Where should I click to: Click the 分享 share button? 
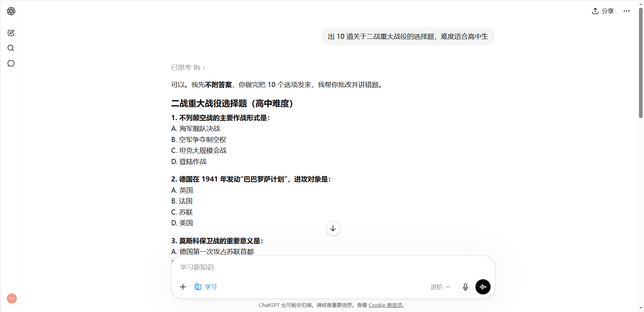tap(603, 11)
